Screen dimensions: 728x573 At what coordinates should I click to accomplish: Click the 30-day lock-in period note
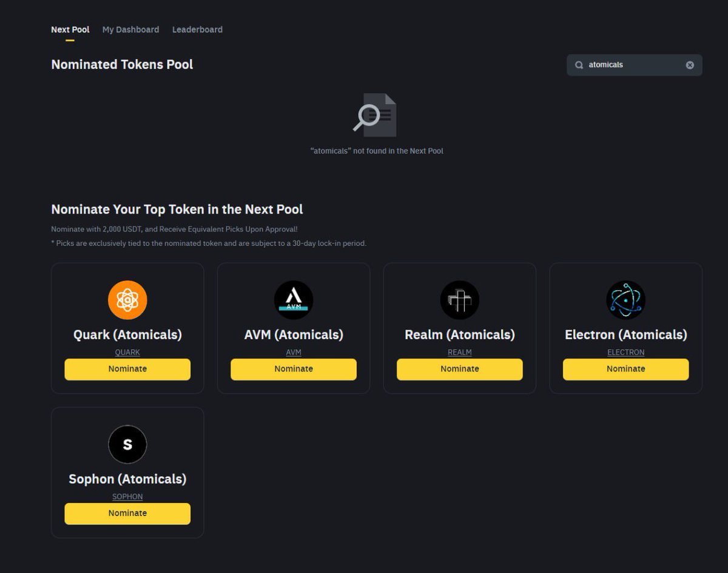(x=209, y=243)
